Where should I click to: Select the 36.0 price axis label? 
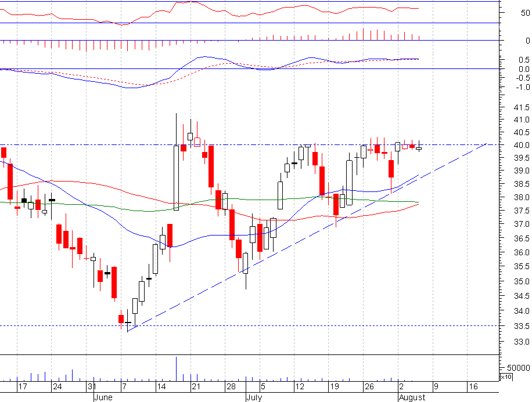[x=522, y=252]
